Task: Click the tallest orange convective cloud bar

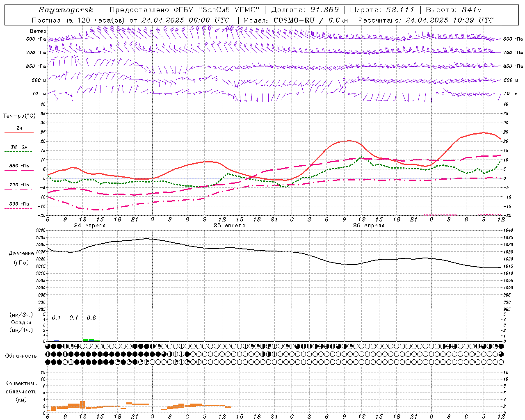Action: (82, 405)
